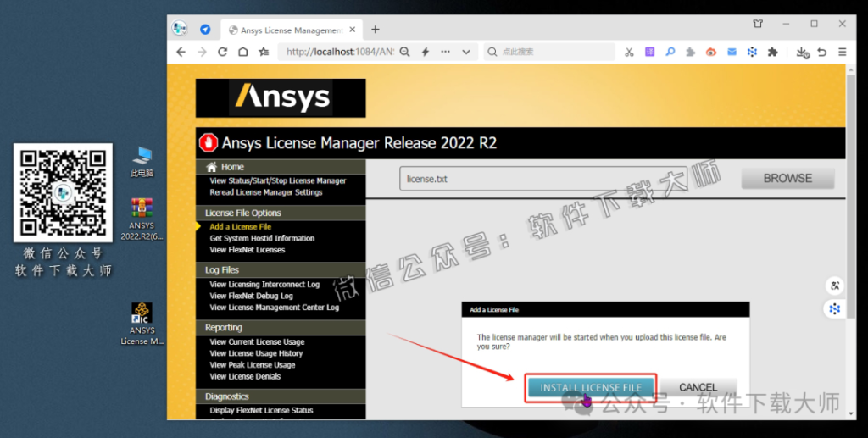Viewport: 868px width, 438px height.
Task: Click the translate floating sidebar icon
Action: point(835,286)
